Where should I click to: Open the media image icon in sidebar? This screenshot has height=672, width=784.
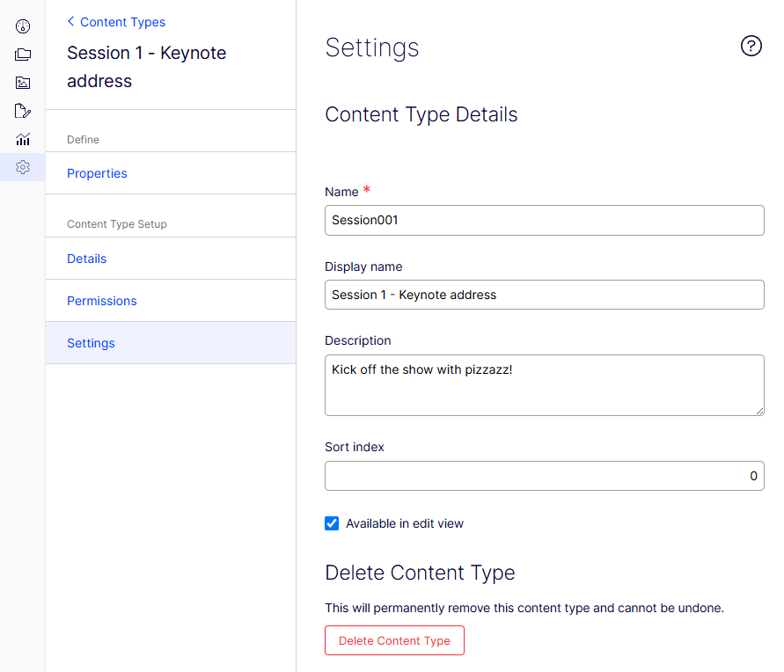[23, 83]
